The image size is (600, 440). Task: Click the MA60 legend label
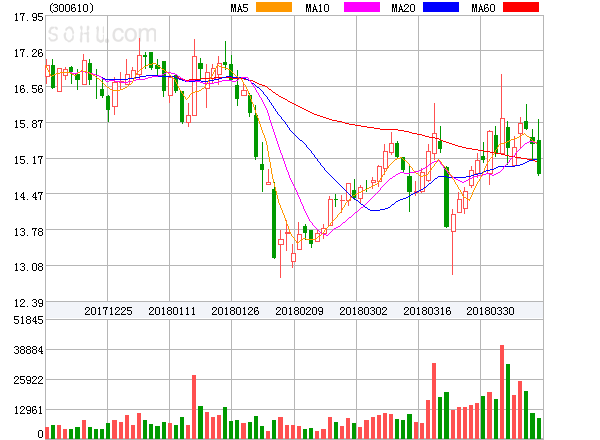pos(483,8)
